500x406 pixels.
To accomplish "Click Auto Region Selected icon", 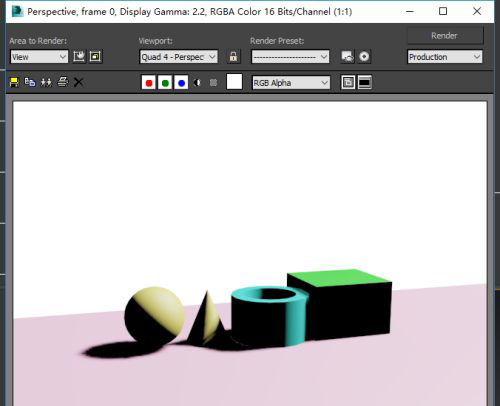I will coord(96,56).
